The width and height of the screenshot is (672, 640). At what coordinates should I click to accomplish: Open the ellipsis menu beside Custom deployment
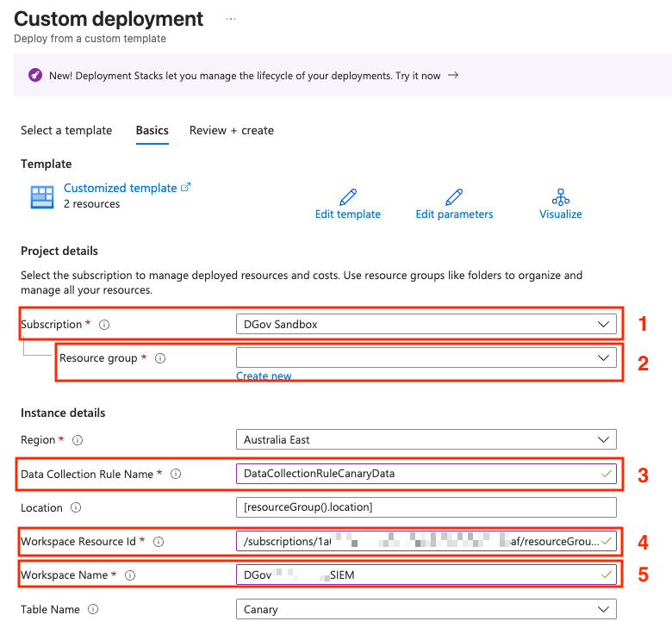pyautogui.click(x=231, y=19)
